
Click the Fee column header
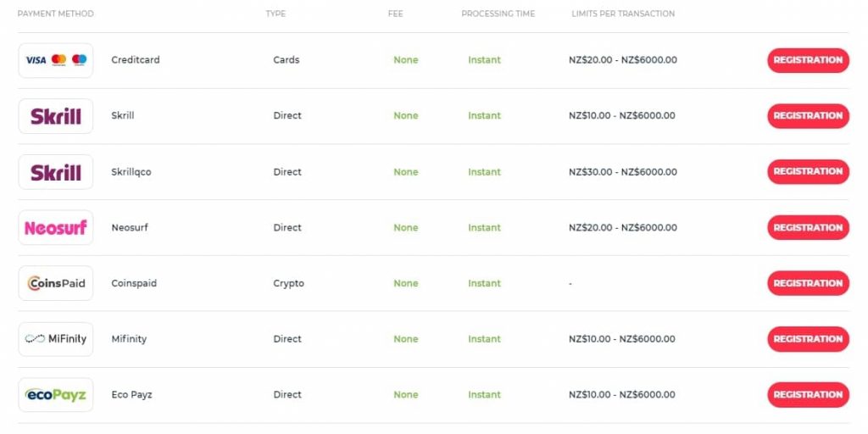[x=395, y=14]
